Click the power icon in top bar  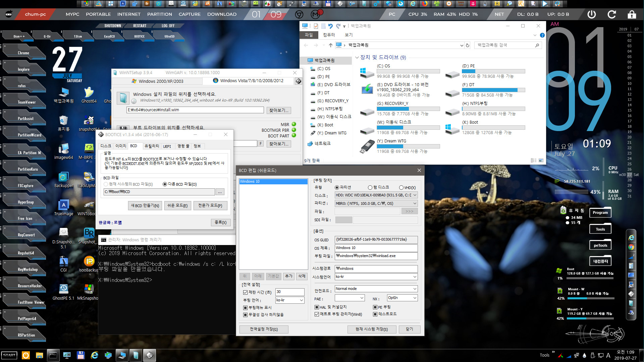point(592,14)
